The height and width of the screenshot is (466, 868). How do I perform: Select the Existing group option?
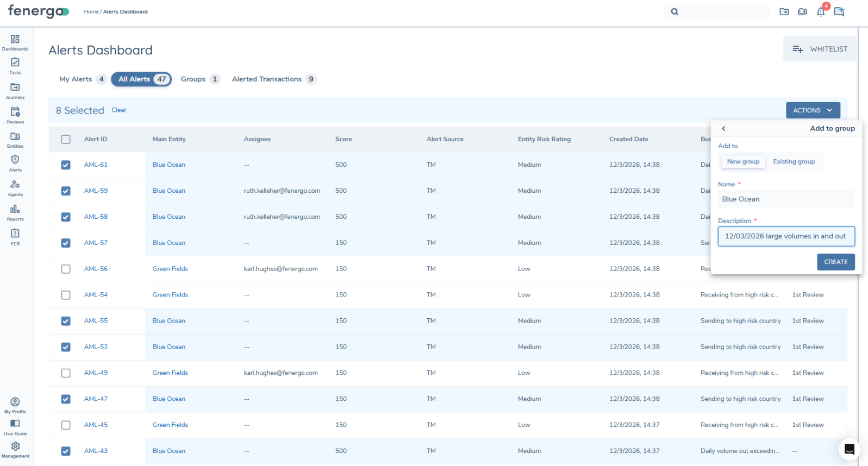794,162
